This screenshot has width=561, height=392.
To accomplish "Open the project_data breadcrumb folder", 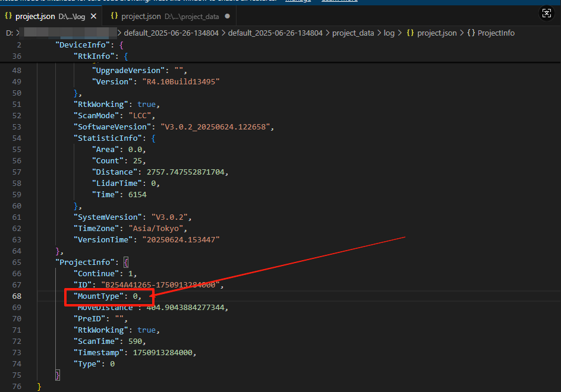I will click(353, 33).
